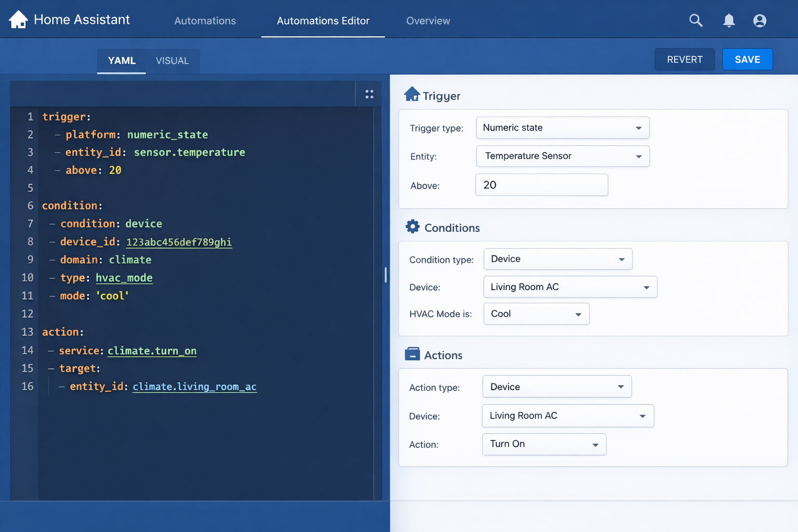
Task: Click the Conditions gear icon
Action: [x=413, y=227]
